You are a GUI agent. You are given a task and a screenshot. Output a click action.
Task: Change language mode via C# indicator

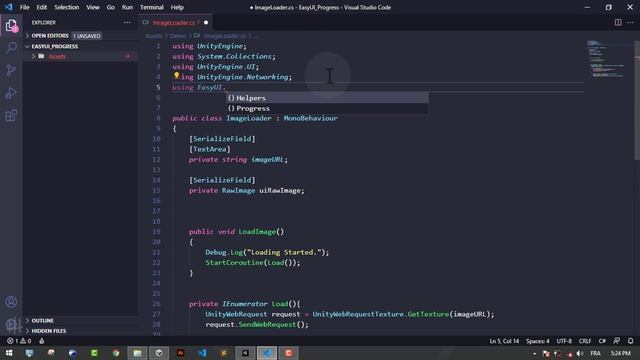(x=602, y=341)
